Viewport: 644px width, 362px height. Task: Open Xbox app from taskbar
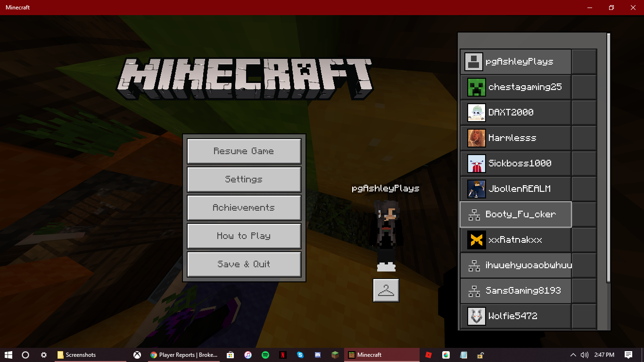coord(137,355)
